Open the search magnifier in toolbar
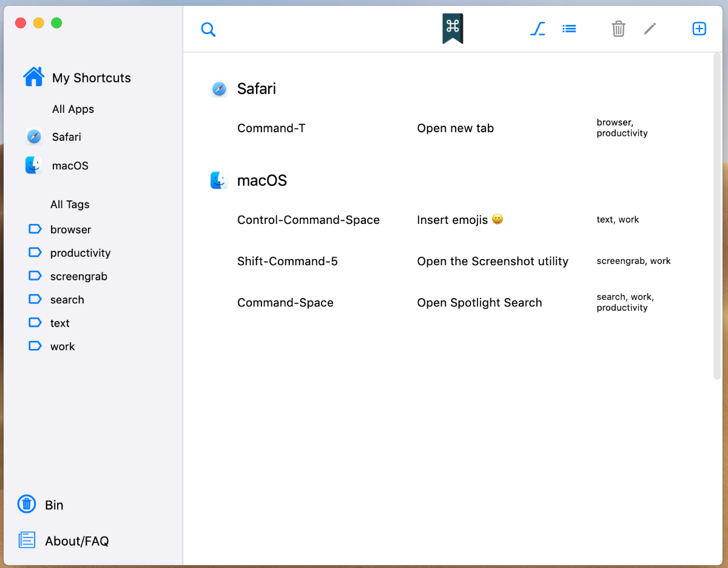This screenshot has height=568, width=728. [x=208, y=29]
